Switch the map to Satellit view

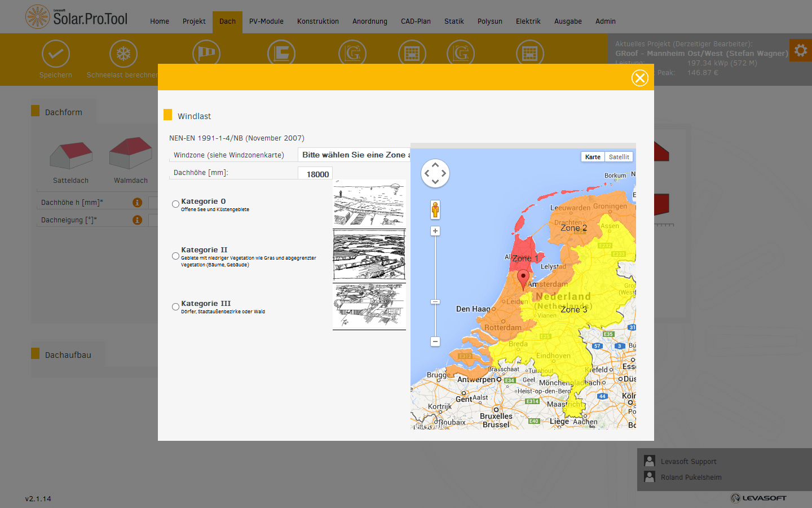[x=619, y=156]
